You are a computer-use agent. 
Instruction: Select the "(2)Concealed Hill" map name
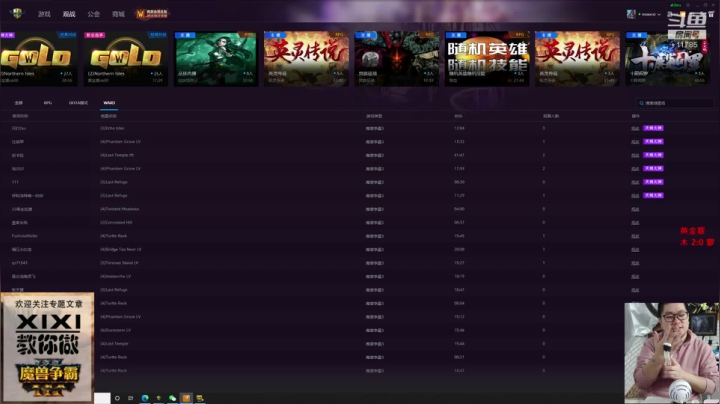(x=116, y=222)
